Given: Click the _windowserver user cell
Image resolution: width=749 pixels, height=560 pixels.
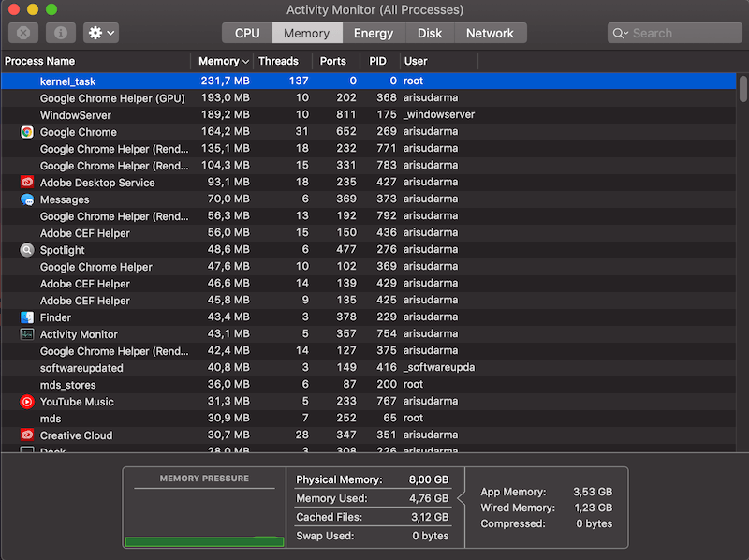Looking at the screenshot, I should 439,114.
